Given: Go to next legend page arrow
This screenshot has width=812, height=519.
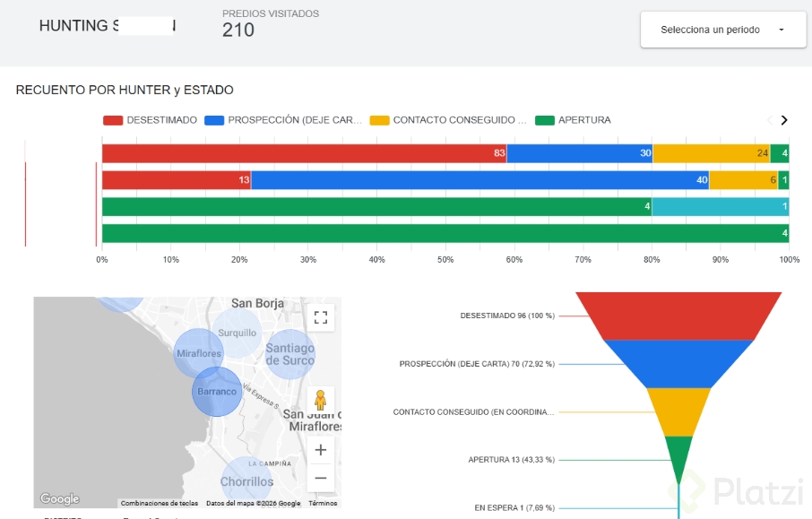Looking at the screenshot, I should pos(784,120).
